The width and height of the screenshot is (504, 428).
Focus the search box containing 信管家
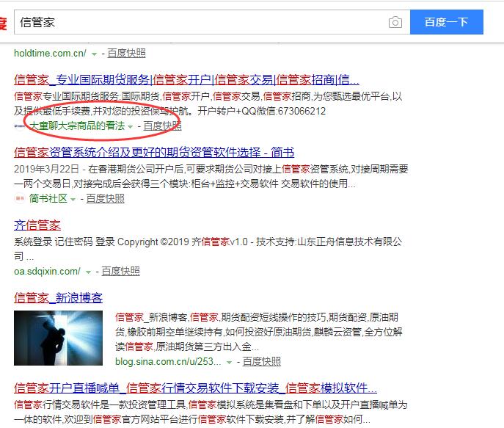pos(212,22)
